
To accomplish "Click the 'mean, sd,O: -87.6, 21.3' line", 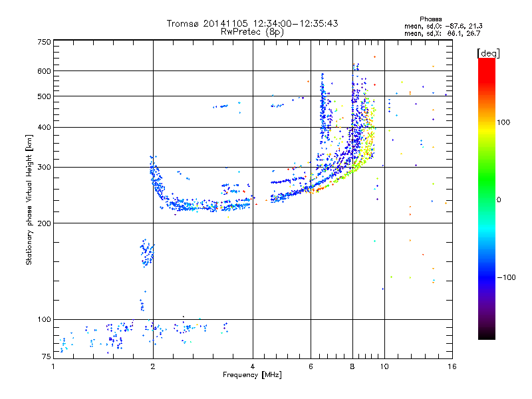I will pos(443,26).
